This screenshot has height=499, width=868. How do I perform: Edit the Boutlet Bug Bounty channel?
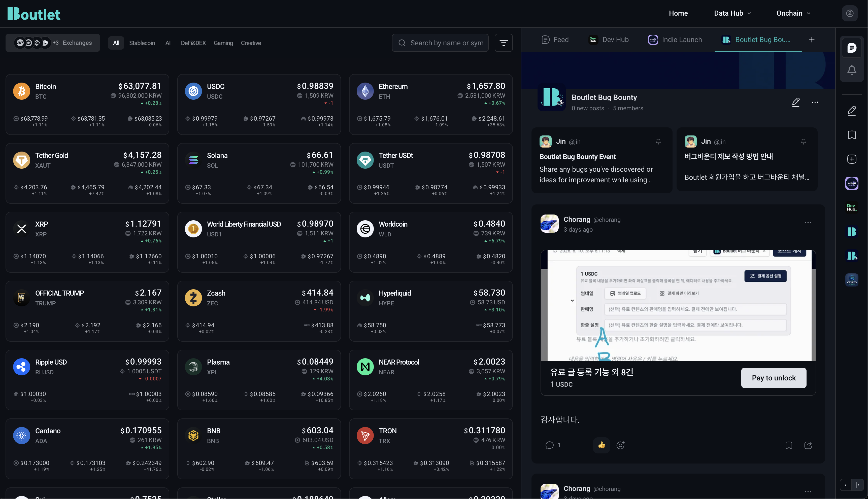click(x=796, y=102)
